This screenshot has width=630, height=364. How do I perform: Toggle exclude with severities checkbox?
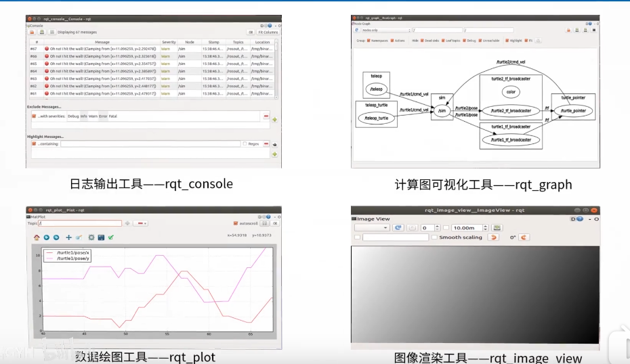coord(34,116)
